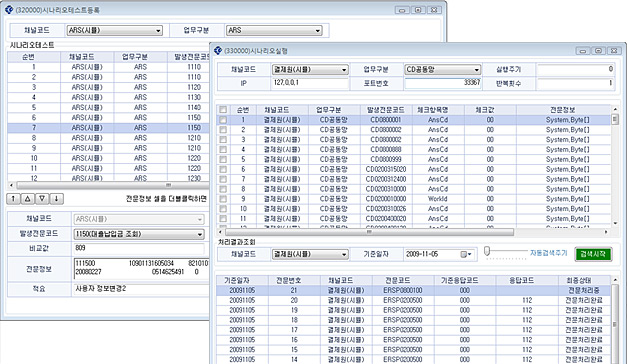Select result row with 전문번호 20
The image size is (627, 364).
tap(414, 300)
